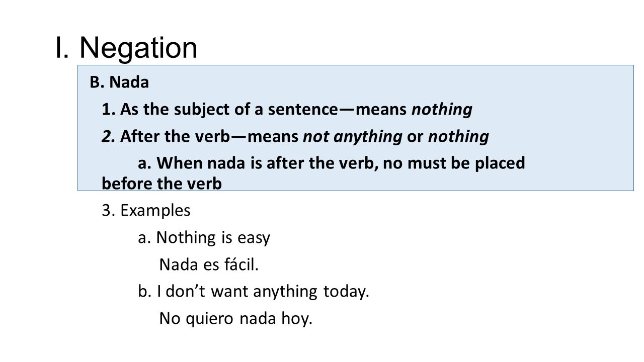Select the slide title 'I. Negation'
The width and height of the screenshot is (644, 362).
point(126,48)
